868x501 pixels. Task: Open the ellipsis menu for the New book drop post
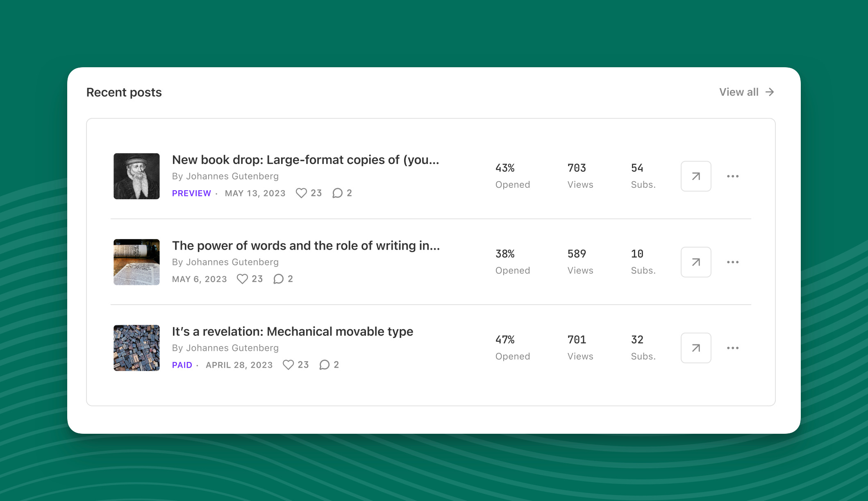[x=733, y=176]
